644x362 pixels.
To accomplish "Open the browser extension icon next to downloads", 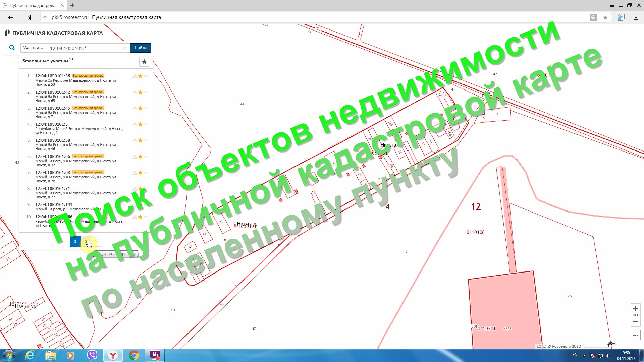I will tap(621, 17).
